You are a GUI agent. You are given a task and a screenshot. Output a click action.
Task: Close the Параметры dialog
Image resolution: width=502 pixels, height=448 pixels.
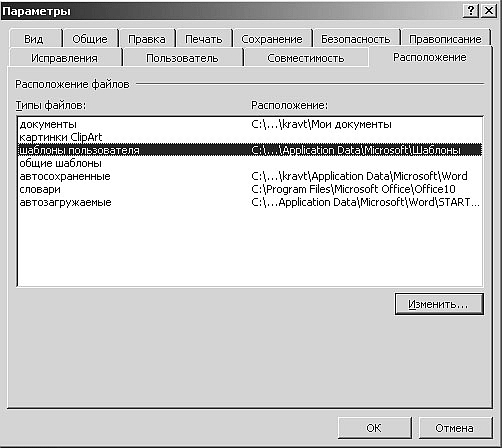[x=489, y=11]
